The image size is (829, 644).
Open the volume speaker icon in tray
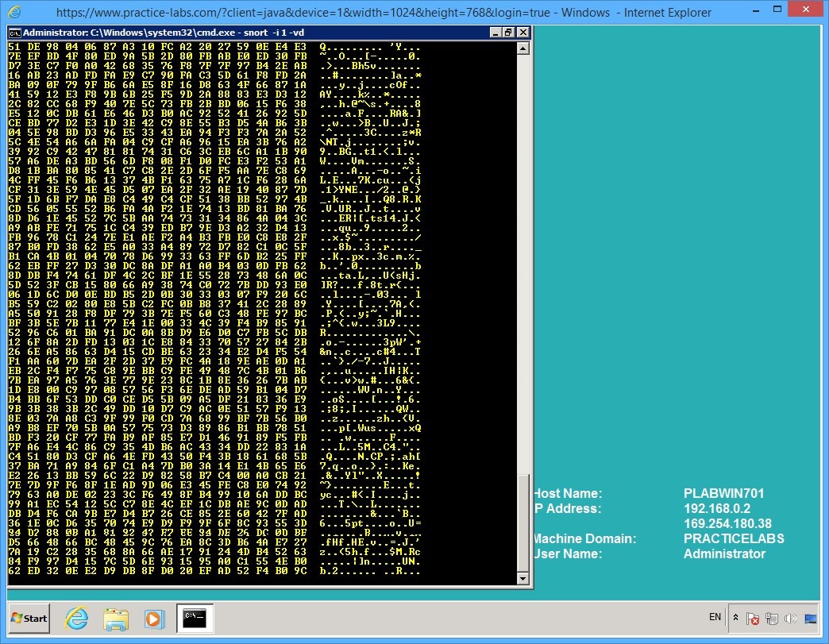click(x=789, y=618)
